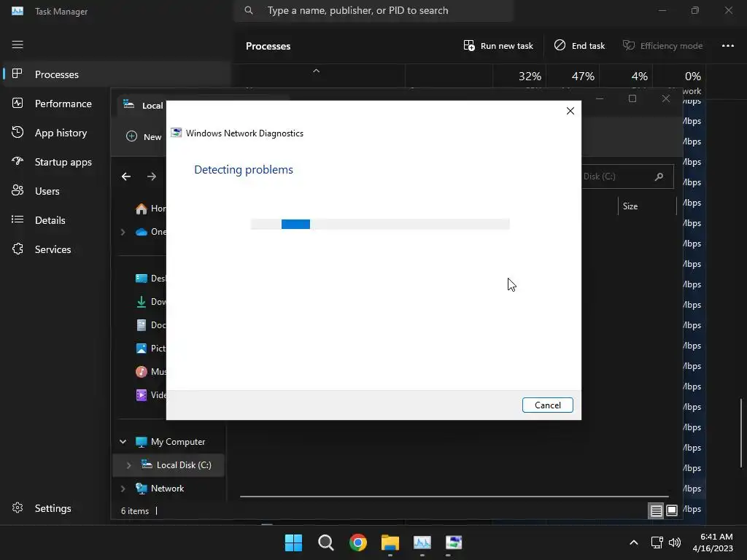Open the Task Manager hamburger navigation menu
The width and height of the screenshot is (747, 560).
point(18,44)
